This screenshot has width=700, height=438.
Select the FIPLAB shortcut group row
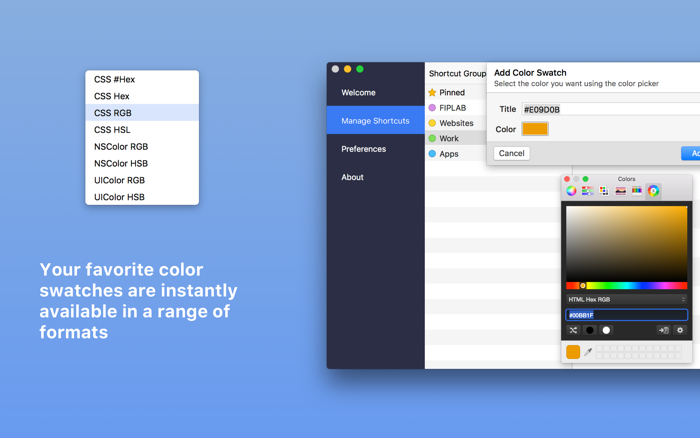pyautogui.click(x=456, y=108)
